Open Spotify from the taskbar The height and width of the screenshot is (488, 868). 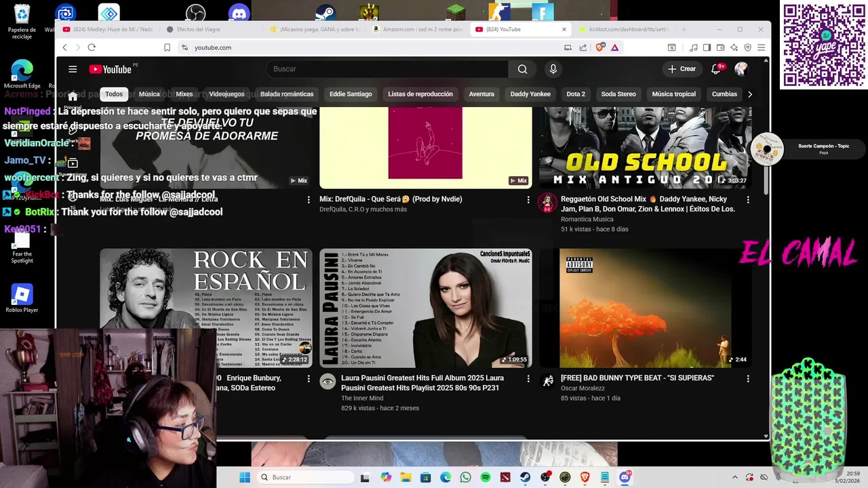pos(486,477)
